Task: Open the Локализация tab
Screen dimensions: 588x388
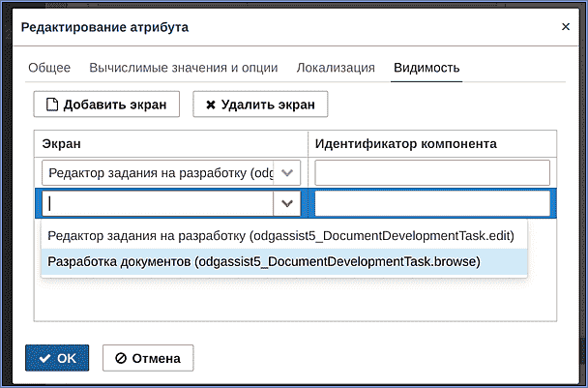Action: (336, 68)
